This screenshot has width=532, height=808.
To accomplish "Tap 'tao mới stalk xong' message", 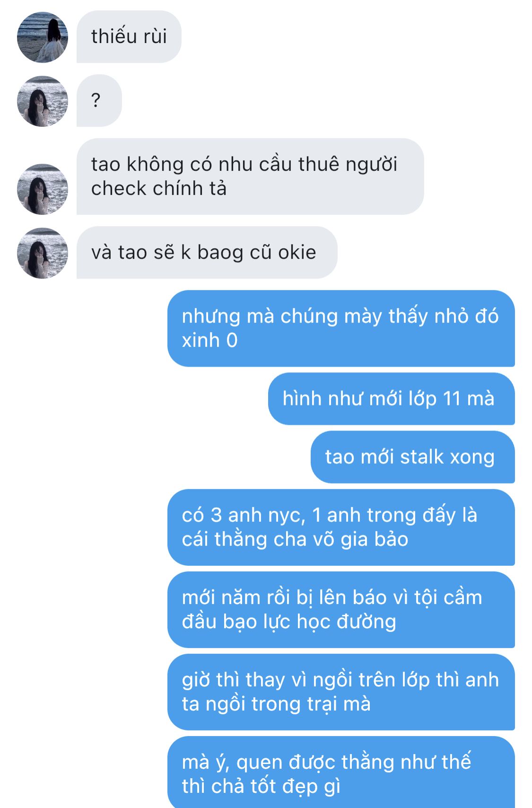I will click(x=413, y=457).
